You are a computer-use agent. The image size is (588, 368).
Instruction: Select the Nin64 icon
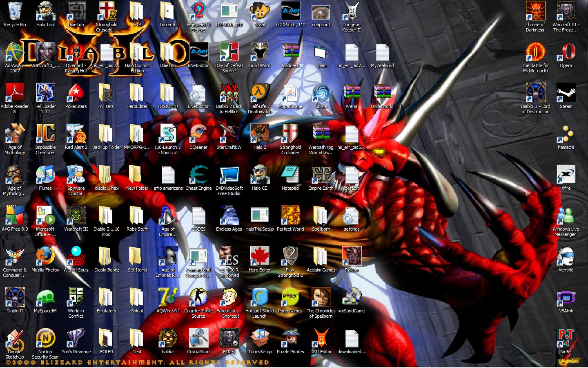[566, 338]
